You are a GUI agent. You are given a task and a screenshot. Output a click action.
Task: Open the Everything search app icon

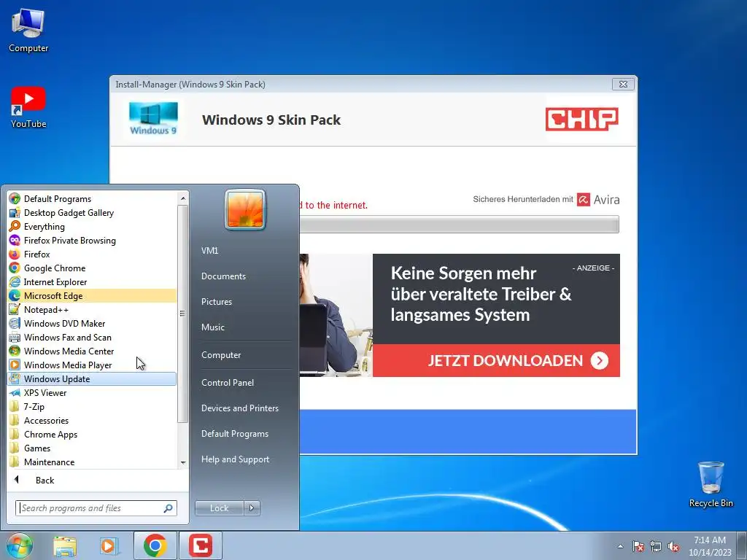(x=15, y=226)
